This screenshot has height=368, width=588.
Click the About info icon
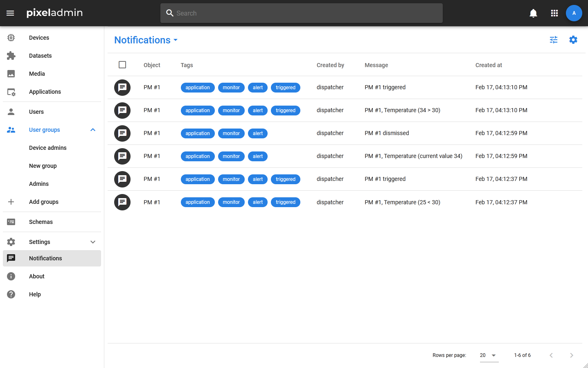pos(11,276)
